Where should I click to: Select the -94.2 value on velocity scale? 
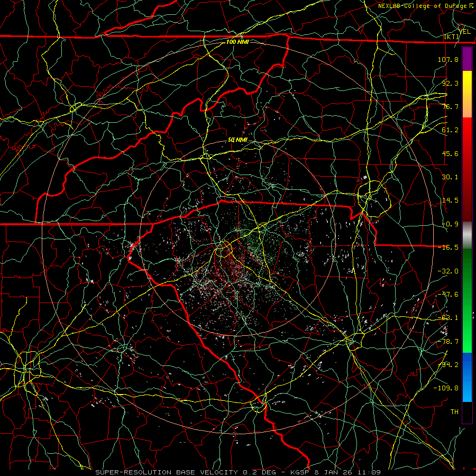tap(448, 365)
